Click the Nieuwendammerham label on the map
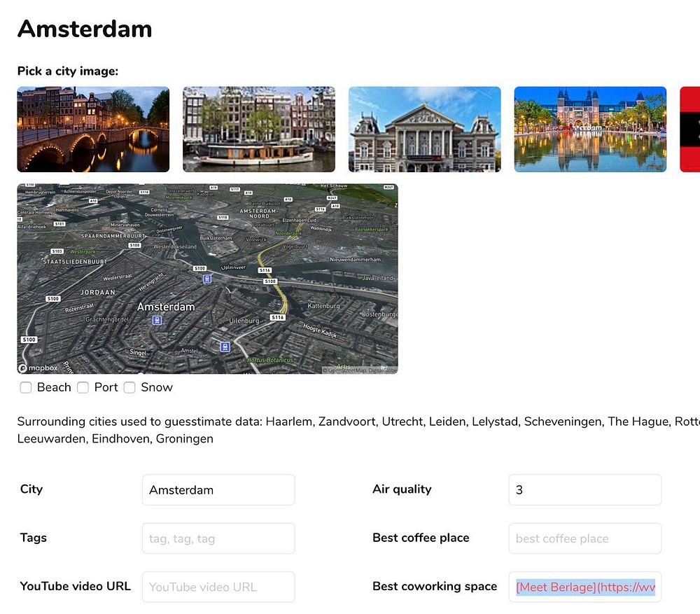 (356, 260)
